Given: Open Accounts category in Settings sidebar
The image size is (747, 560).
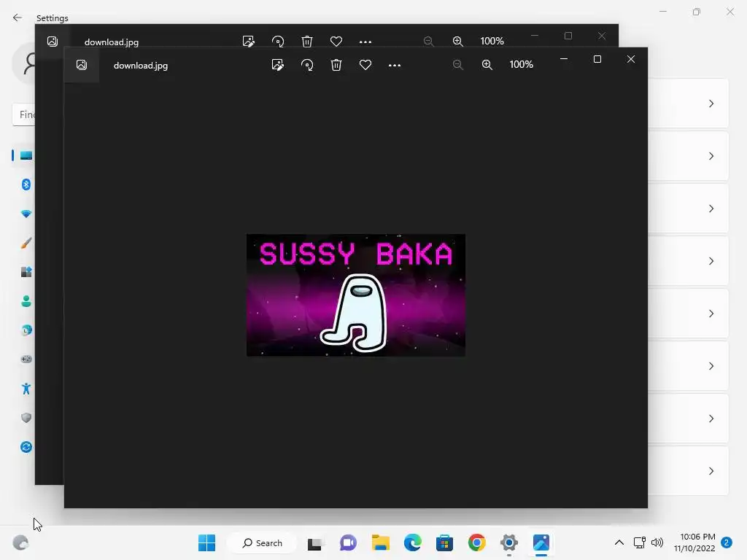Looking at the screenshot, I should pyautogui.click(x=26, y=301).
